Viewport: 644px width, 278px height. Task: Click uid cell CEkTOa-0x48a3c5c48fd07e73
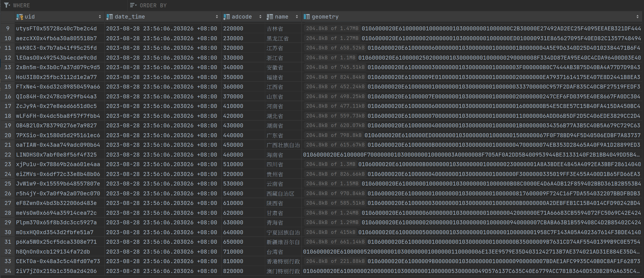pos(59,261)
